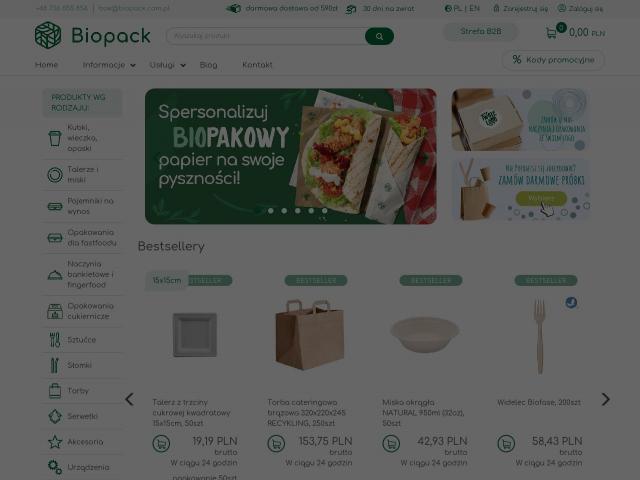Add Torba cateringowa to cart
This screenshot has height=480, width=640.
pyautogui.click(x=276, y=443)
